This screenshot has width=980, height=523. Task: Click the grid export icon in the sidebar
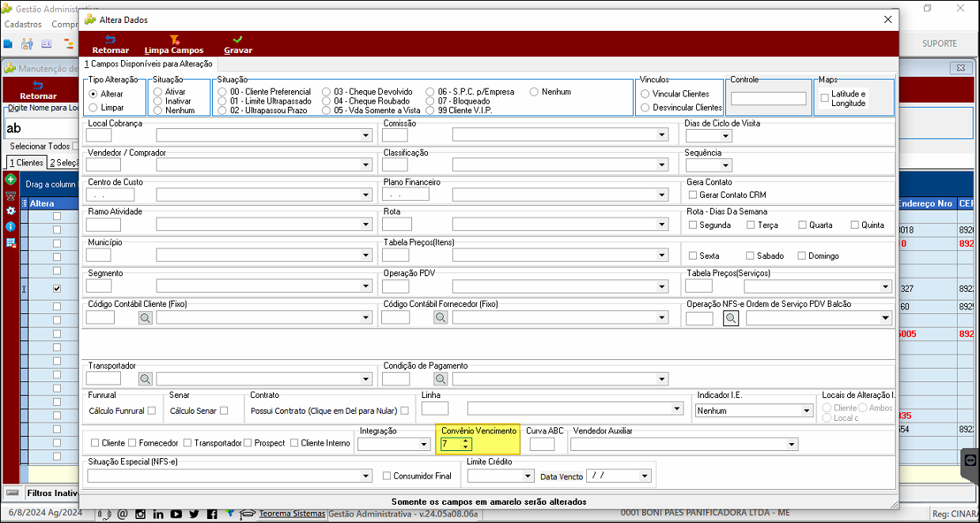(x=10, y=242)
